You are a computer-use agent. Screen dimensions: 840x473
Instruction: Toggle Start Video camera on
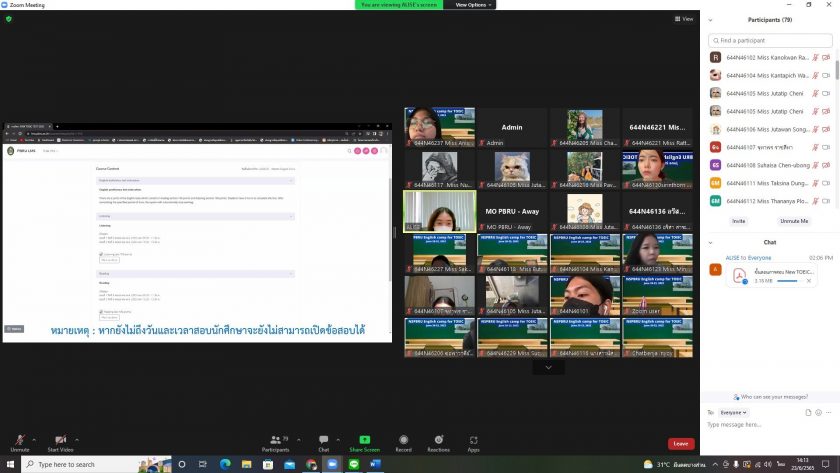tap(60, 443)
